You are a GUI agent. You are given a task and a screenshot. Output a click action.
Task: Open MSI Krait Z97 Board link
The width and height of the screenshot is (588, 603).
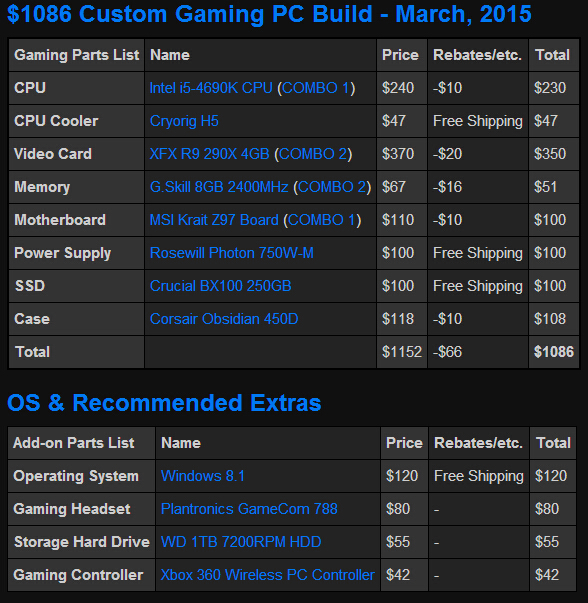(214, 220)
